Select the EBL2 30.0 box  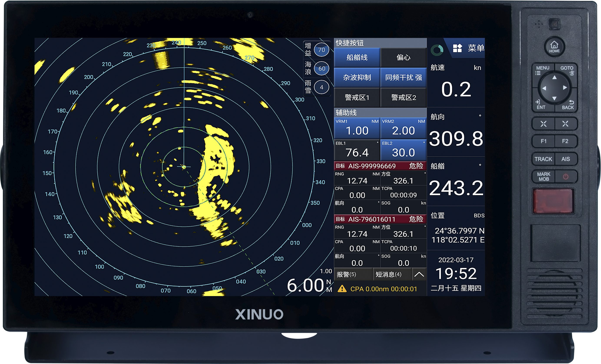pos(403,150)
